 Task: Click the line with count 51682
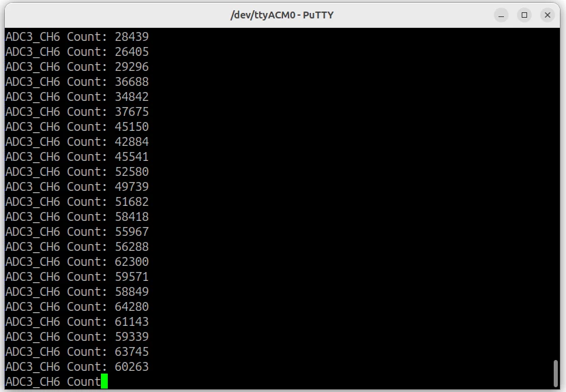click(77, 201)
